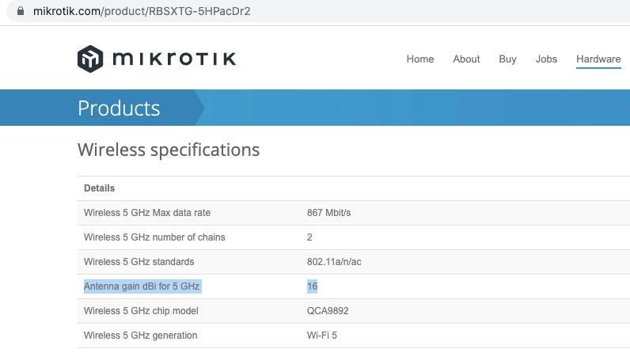Viewport: 630px width, 364px height.
Task: Click Wireless 5 GHz generation label
Action: pyautogui.click(x=140, y=335)
